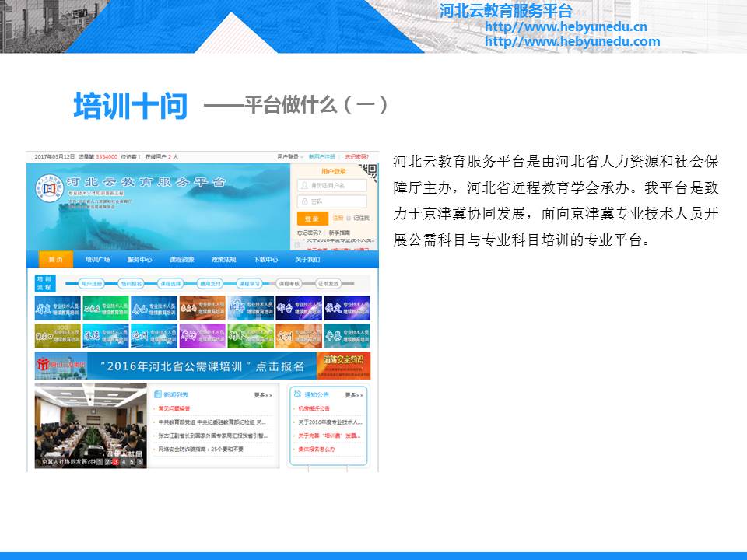
Task: Open the 沧州 training tile
Action: pyautogui.click(x=154, y=336)
